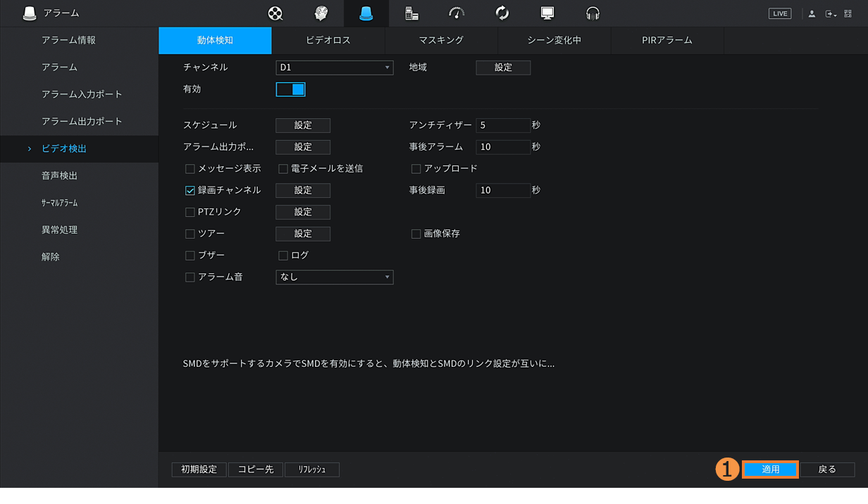Click the 適用 apply button
The image size is (868, 504).
coord(770,470)
